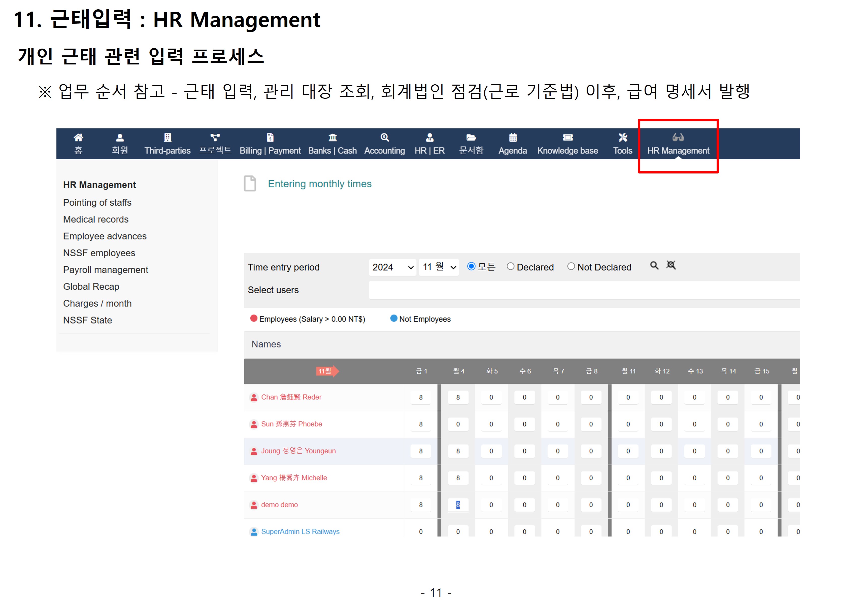
Task: Click SuperAdmin LS Railways user link
Action: click(300, 531)
